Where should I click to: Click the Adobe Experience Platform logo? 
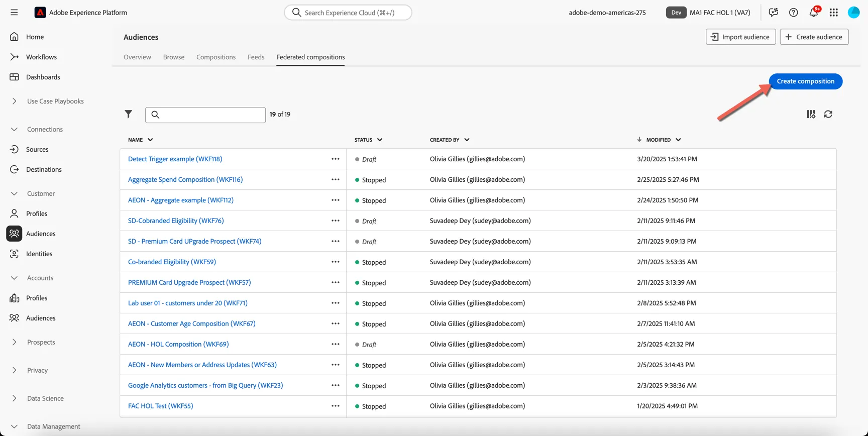click(x=40, y=13)
